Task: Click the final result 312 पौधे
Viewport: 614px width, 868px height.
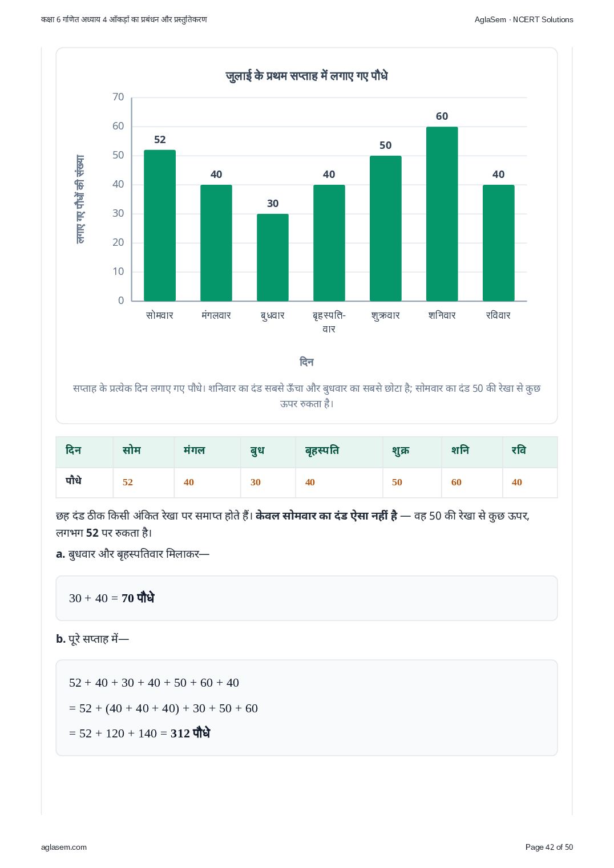Action: click(x=190, y=733)
